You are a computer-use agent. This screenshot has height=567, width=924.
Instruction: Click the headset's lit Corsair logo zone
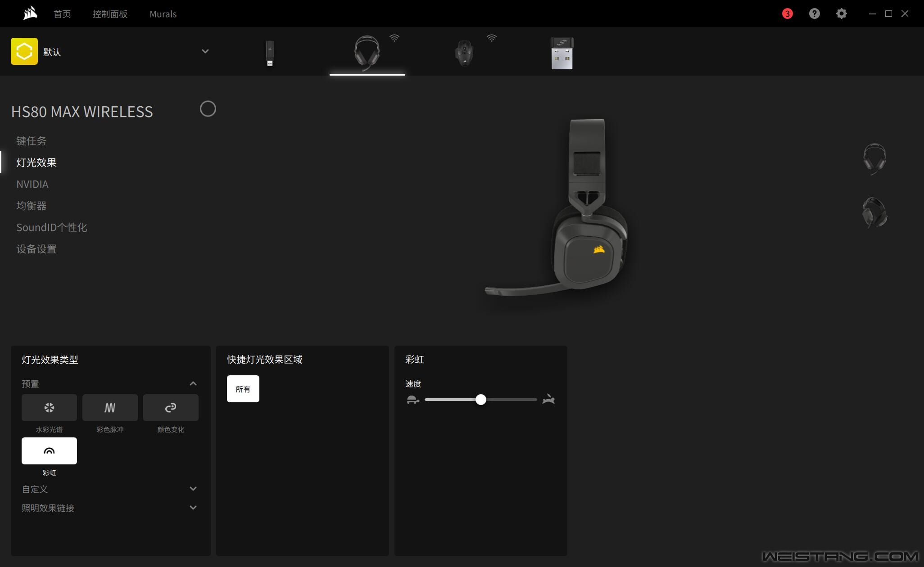[599, 249]
